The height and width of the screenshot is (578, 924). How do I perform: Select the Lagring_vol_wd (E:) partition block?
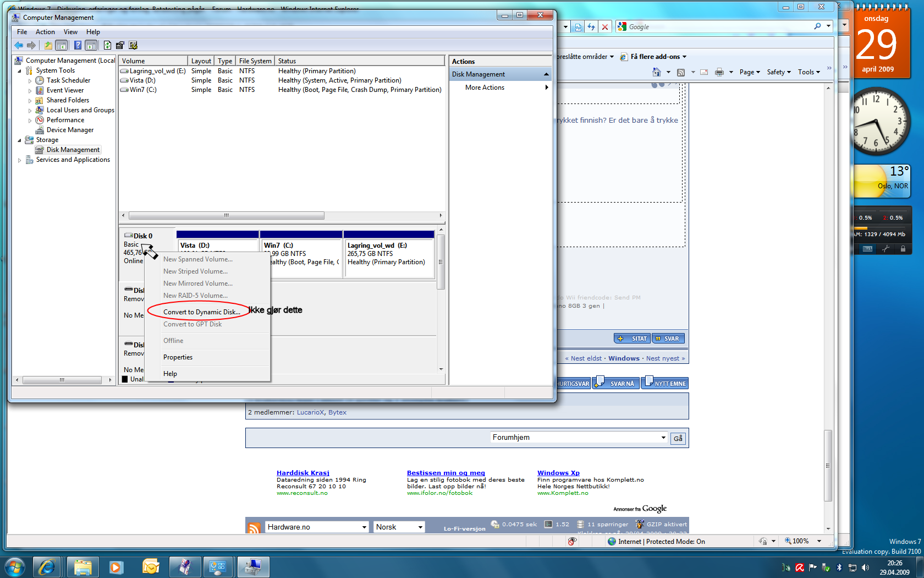389,254
